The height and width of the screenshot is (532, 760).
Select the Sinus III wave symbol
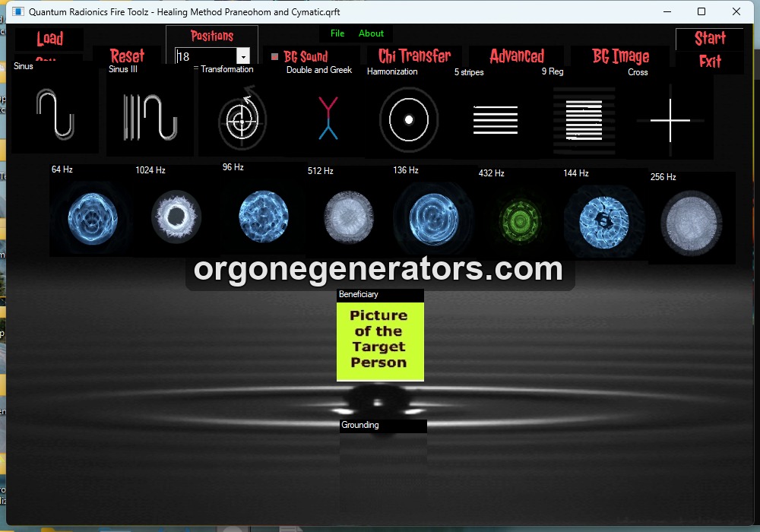(150, 117)
